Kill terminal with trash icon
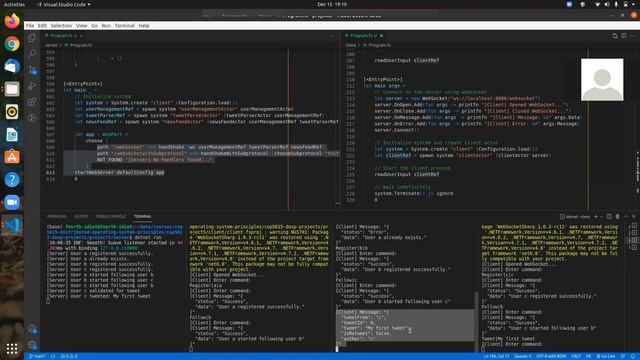640x360 pixels. [x=618, y=216]
